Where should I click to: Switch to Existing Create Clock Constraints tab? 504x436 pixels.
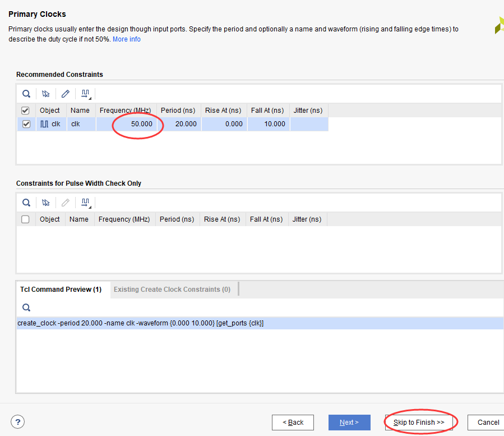click(172, 290)
